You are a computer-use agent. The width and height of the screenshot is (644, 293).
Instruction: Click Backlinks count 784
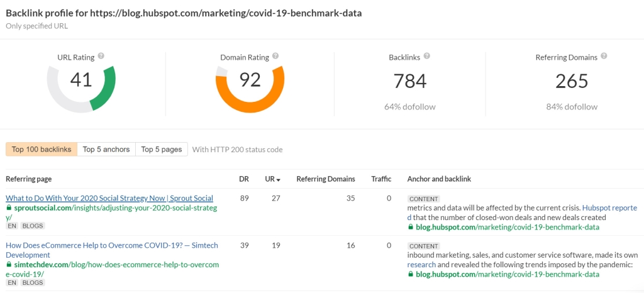pos(410,81)
